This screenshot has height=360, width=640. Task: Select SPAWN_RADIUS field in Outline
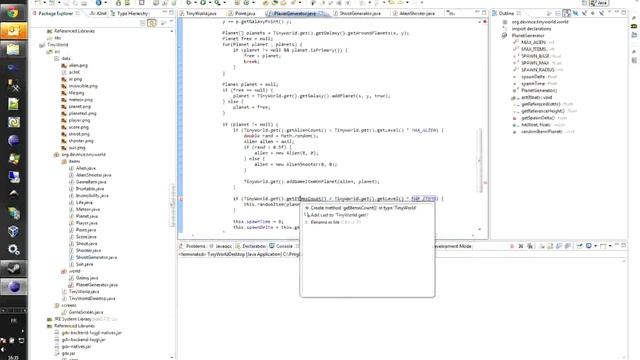click(x=538, y=70)
